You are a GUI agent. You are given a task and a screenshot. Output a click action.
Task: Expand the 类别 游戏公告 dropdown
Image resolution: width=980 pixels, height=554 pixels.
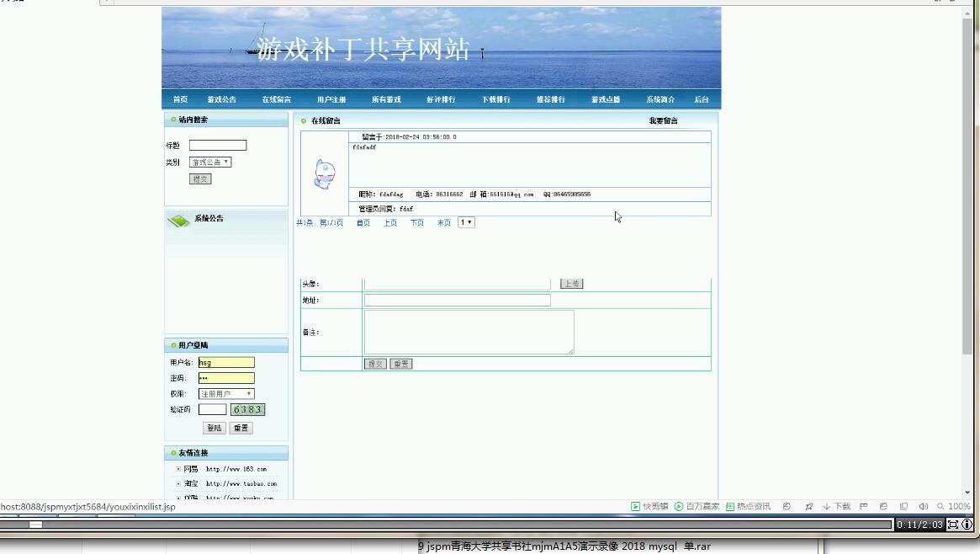coord(210,162)
